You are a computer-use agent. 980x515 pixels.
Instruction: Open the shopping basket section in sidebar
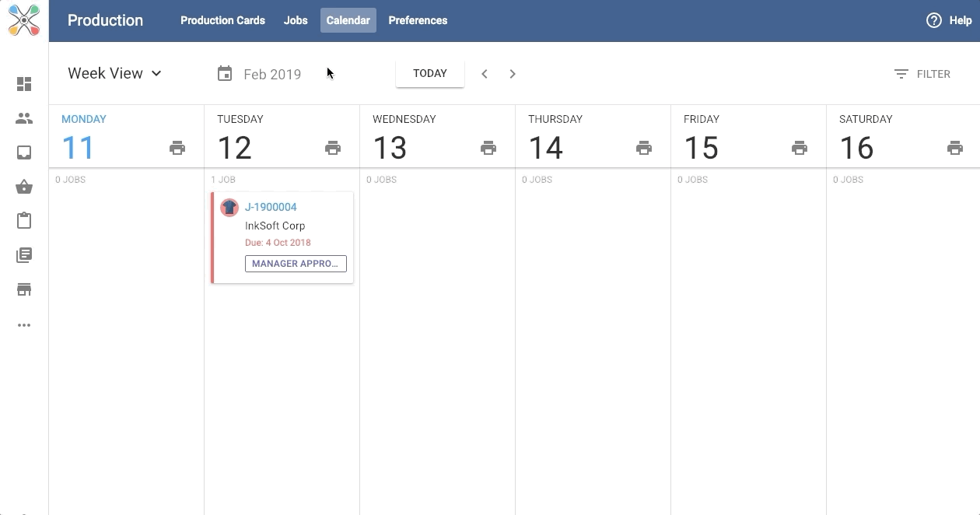(x=24, y=187)
